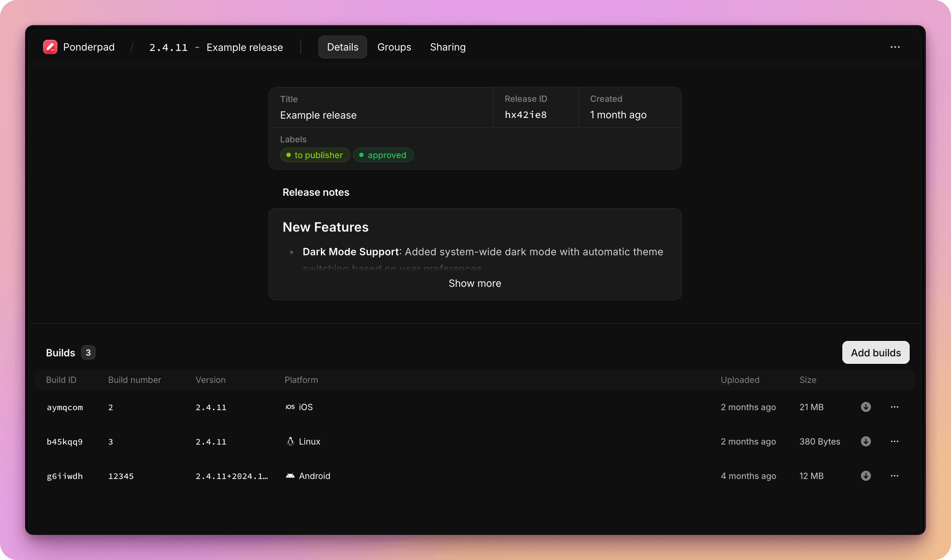
Task: Switch to the Groups tab
Action: [x=394, y=47]
